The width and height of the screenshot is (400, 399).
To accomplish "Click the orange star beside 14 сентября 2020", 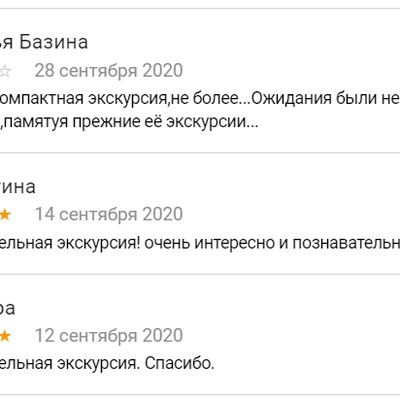I will tap(5, 215).
